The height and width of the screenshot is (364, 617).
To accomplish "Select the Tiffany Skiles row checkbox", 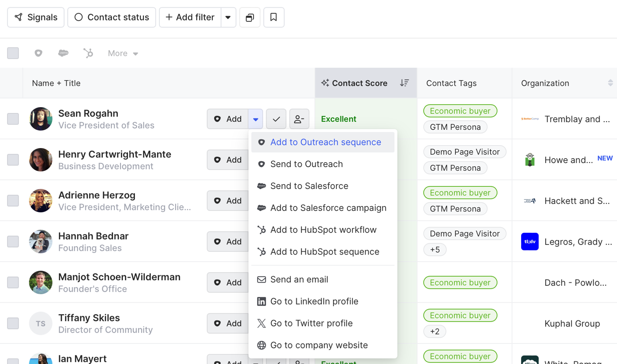I will (13, 323).
